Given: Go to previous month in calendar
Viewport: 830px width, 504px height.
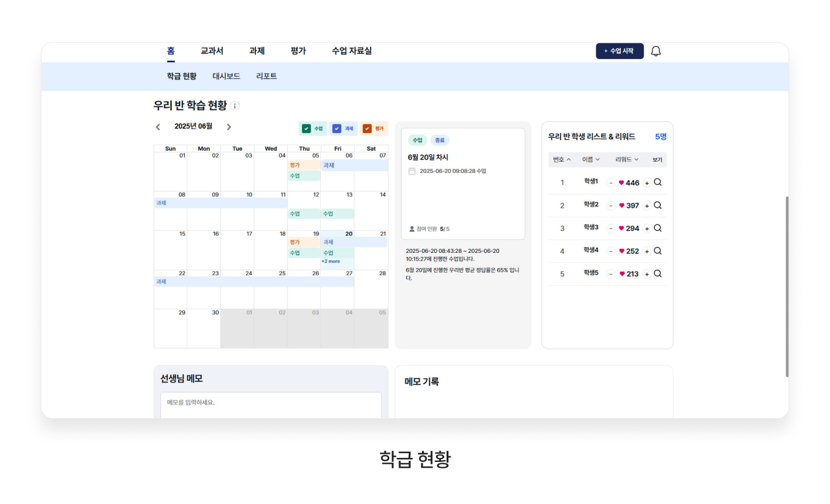Looking at the screenshot, I should pyautogui.click(x=158, y=127).
